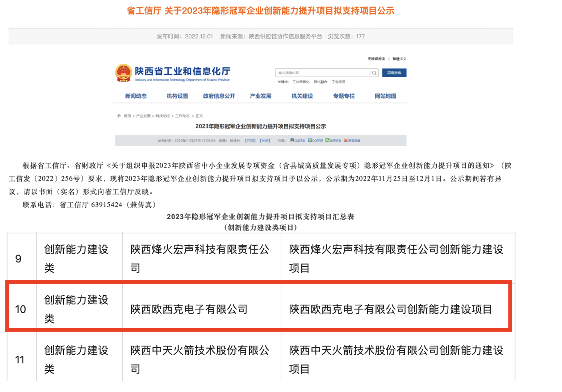The image size is (562, 392).
Task: Click the national emblem site logo
Action: [123, 73]
